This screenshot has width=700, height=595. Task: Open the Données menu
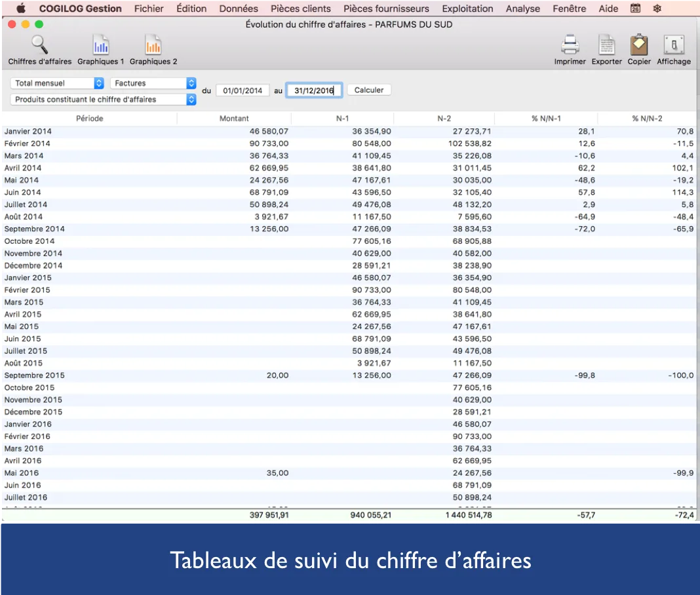pos(239,9)
